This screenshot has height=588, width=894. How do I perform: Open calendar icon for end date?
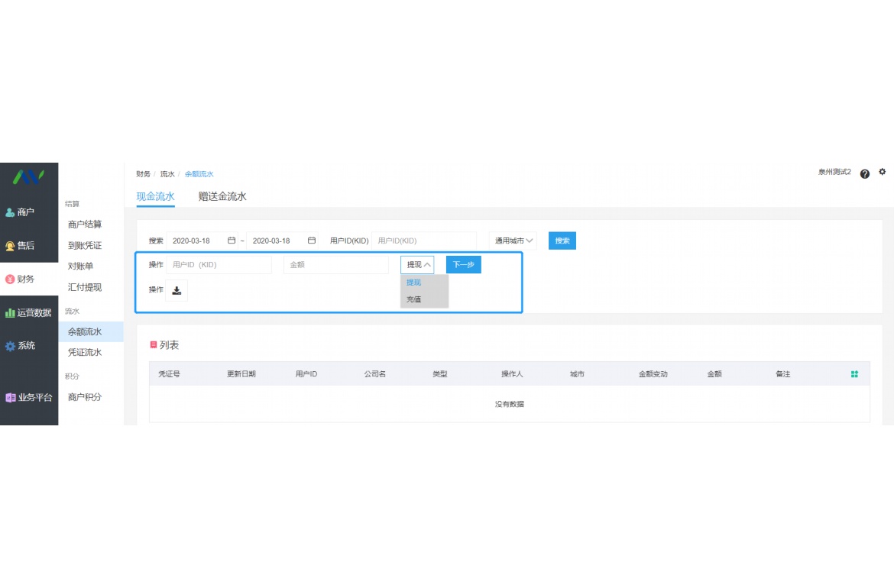[311, 241]
